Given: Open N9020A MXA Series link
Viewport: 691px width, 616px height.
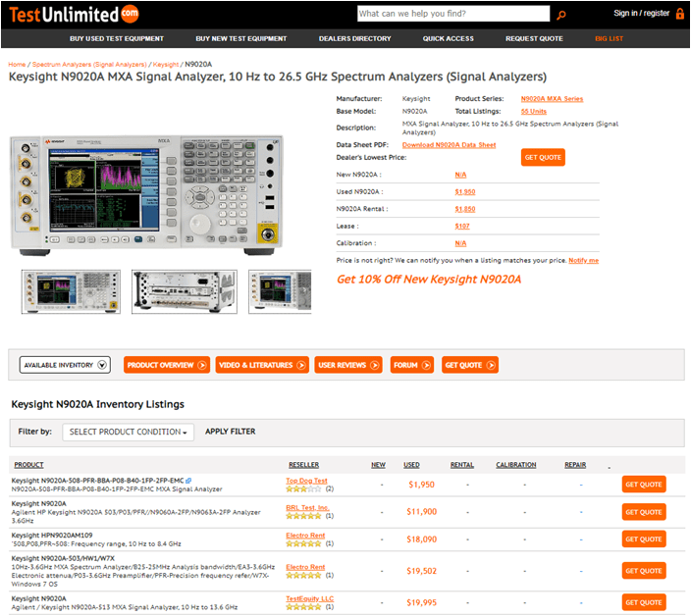Looking at the screenshot, I should (x=552, y=99).
